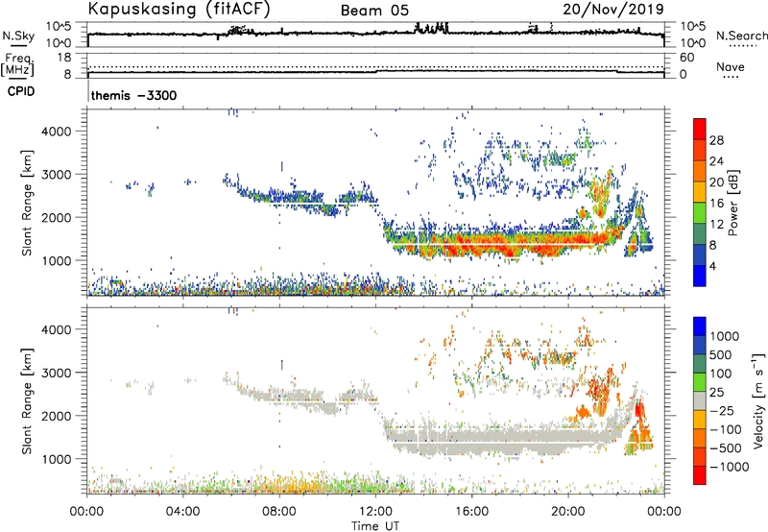Screen dimensions: 768x532
Task: Click '2000' range tick on velocity panel
Action: (x=56, y=416)
